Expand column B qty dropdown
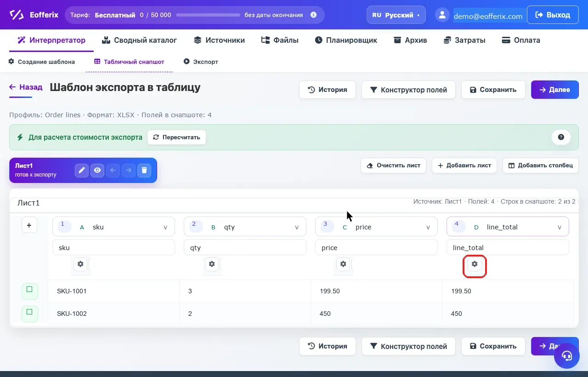This screenshot has width=588, height=377. [245, 227]
